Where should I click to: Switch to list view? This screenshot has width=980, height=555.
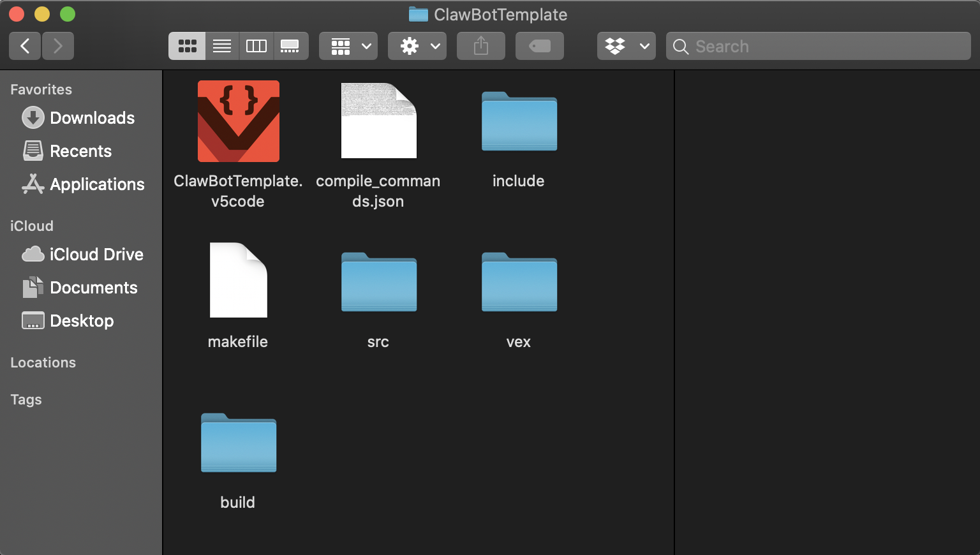(x=221, y=46)
